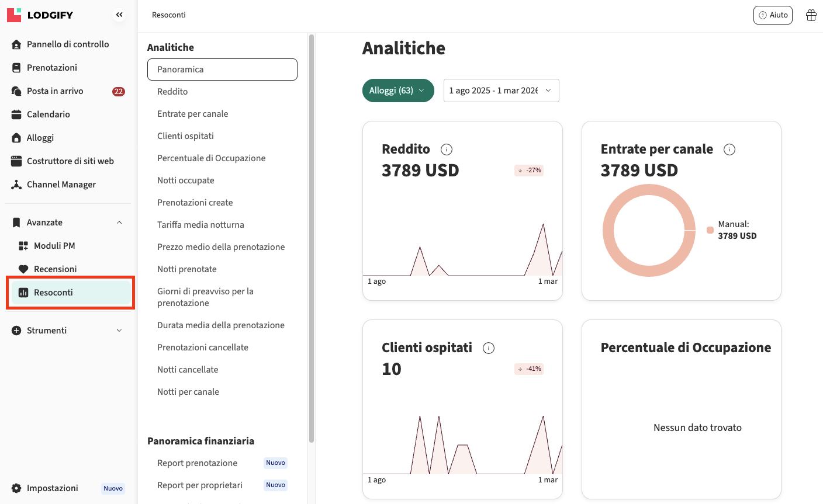
Task: Click the Lodgify logo
Action: pos(40,15)
